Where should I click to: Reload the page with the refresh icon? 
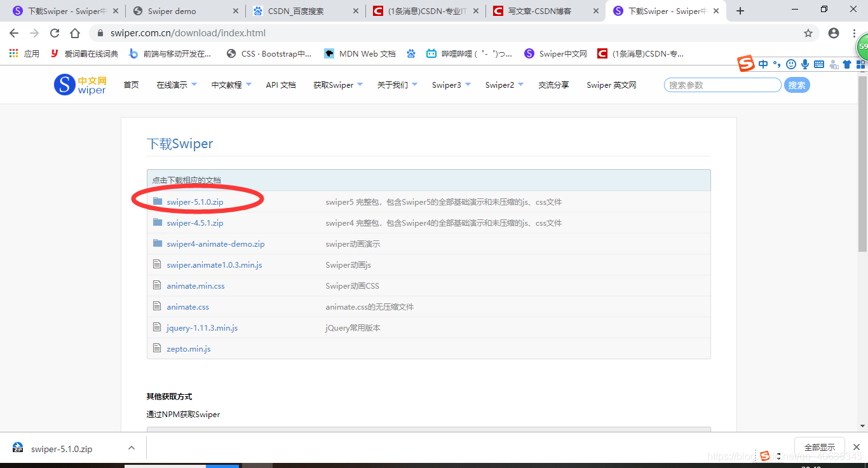(55, 33)
